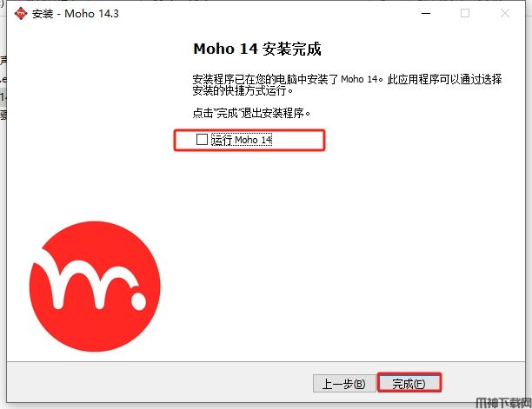Click the white dot in the Moho logo
The height and width of the screenshot is (409, 532).
[x=138, y=300]
